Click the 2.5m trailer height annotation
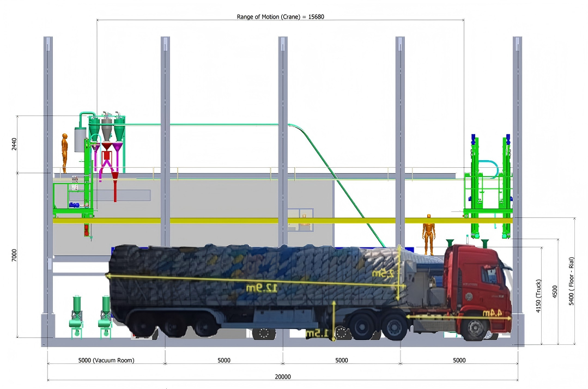This screenshot has height=389, width=588. point(382,274)
